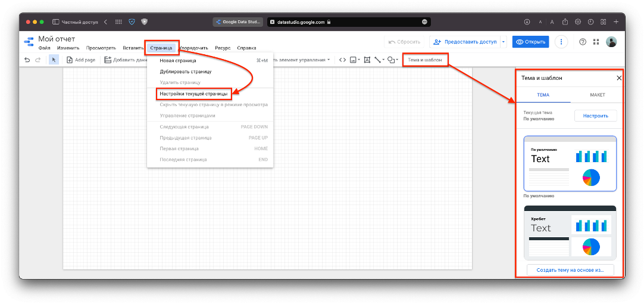Click the Safari downloads icon
The height and width of the screenshot is (304, 644).
coord(527,22)
